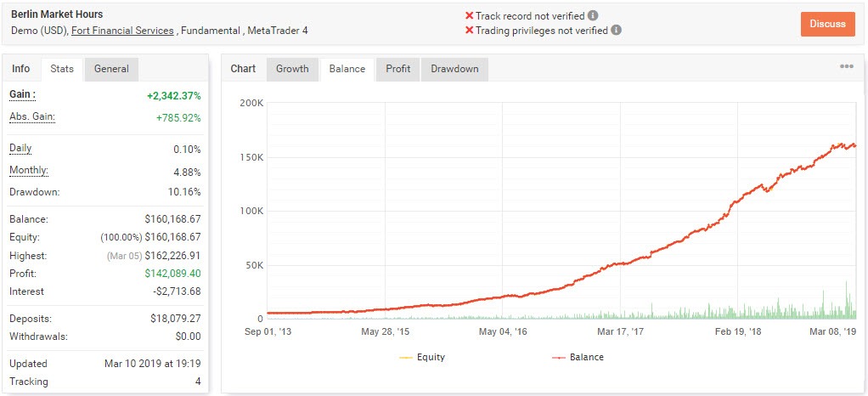The width and height of the screenshot is (868, 396).
Task: Click the Equity percentage (100.00%)
Action: tap(121, 238)
